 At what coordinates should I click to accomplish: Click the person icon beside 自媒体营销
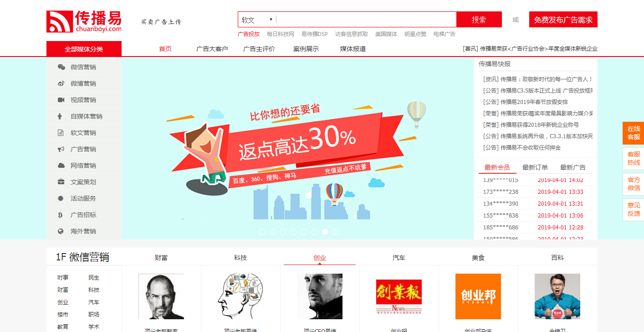60,116
